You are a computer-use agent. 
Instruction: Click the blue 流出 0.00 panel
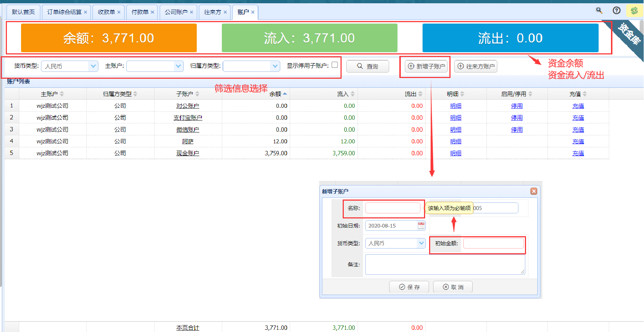click(510, 38)
